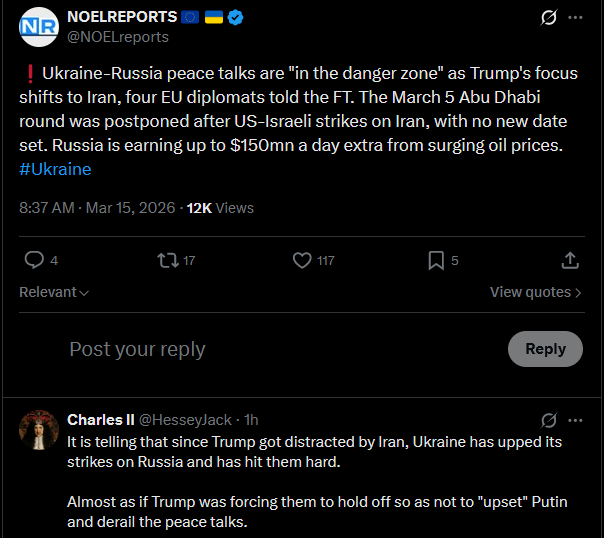604x538 pixels.
Task: Bookmark this post
Action: point(436,260)
